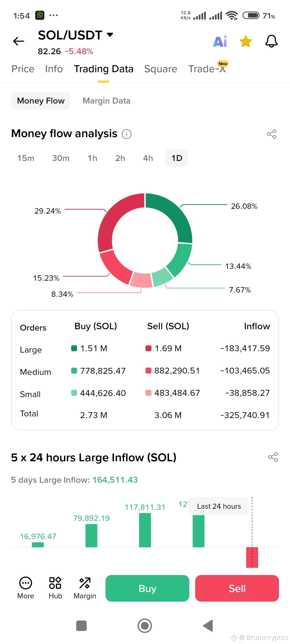
Task: Open the money flow analysis info icon
Action: pyautogui.click(x=126, y=134)
